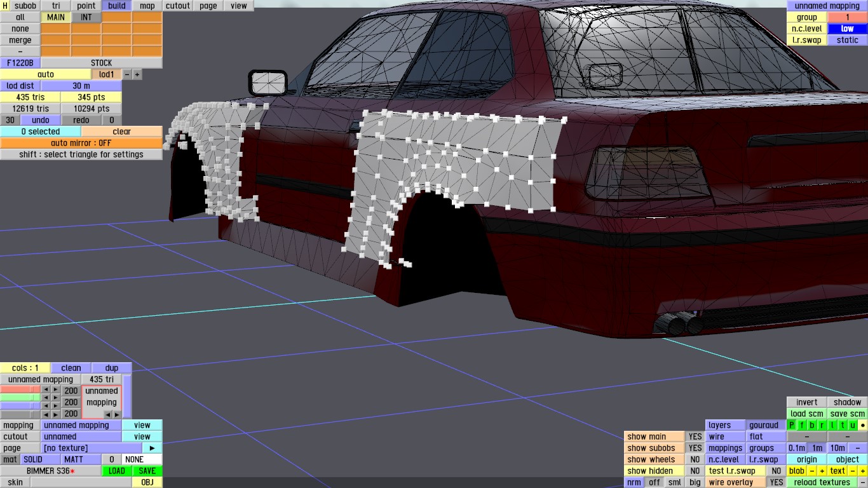Toggle auto mirror OFF setting
The height and width of the screenshot is (488, 868).
click(81, 143)
